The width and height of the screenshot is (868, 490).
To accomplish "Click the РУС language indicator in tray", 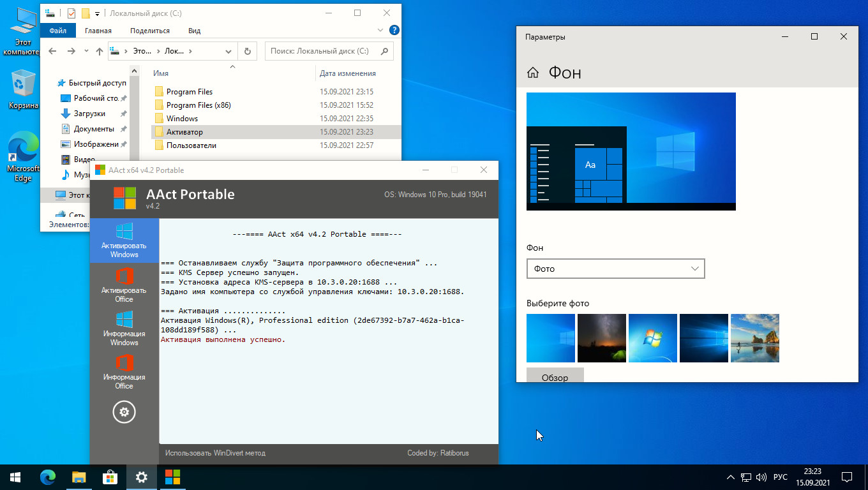I will click(780, 477).
